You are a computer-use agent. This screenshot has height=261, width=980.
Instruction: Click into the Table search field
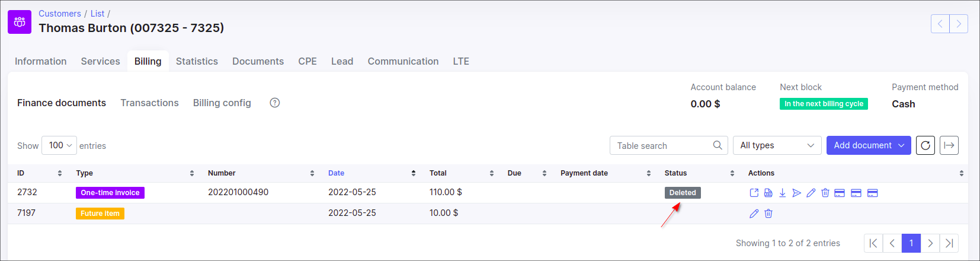[x=661, y=145]
